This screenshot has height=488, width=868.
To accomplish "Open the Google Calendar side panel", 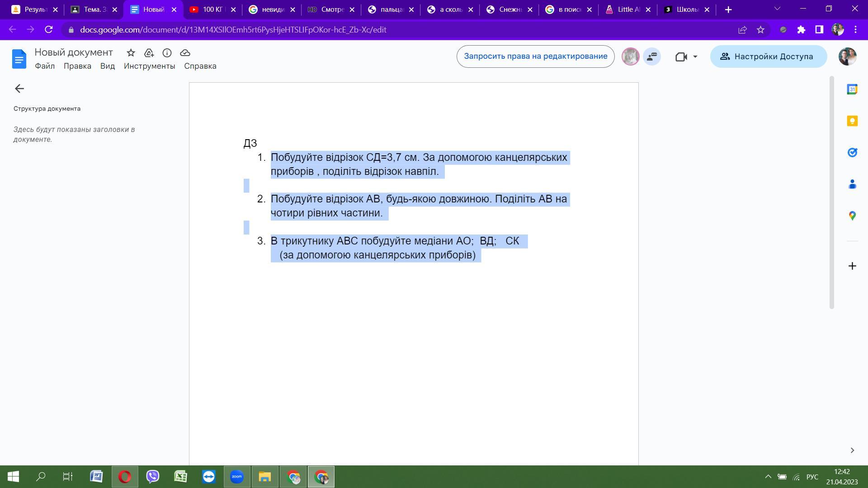I will click(x=852, y=89).
